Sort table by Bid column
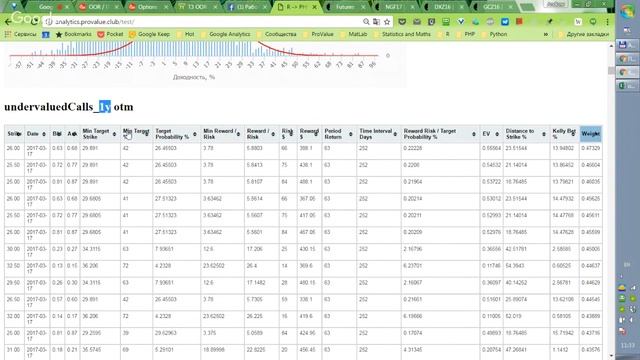The width and height of the screenshot is (640, 360). click(57, 134)
